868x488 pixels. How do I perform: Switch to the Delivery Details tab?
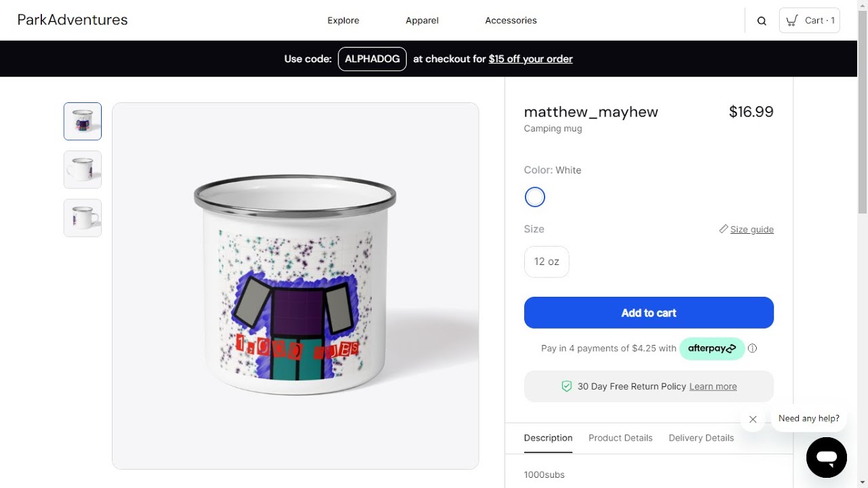pos(701,438)
